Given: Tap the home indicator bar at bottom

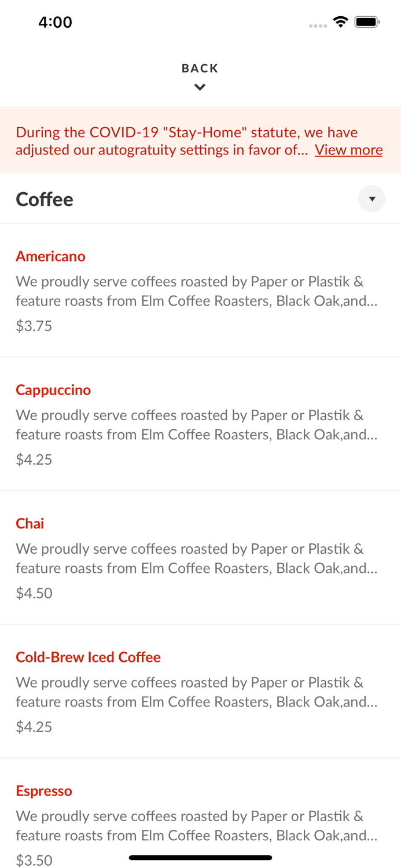Looking at the screenshot, I should pyautogui.click(x=200, y=857).
